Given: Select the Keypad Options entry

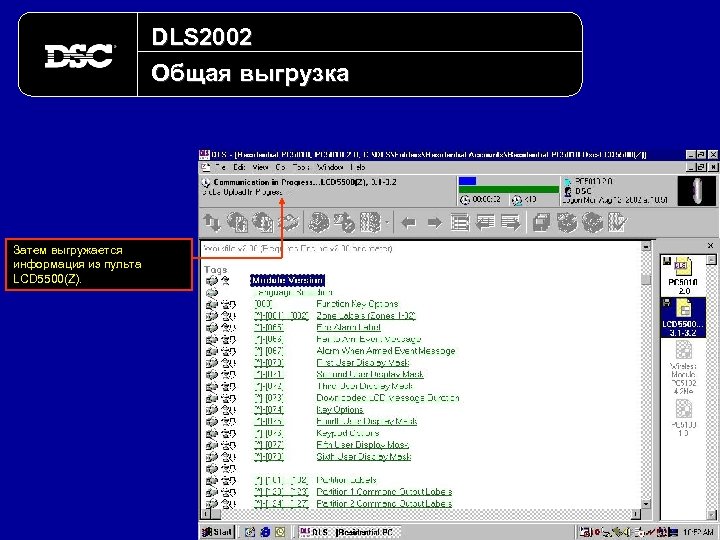Looking at the screenshot, I should pos(347,433).
